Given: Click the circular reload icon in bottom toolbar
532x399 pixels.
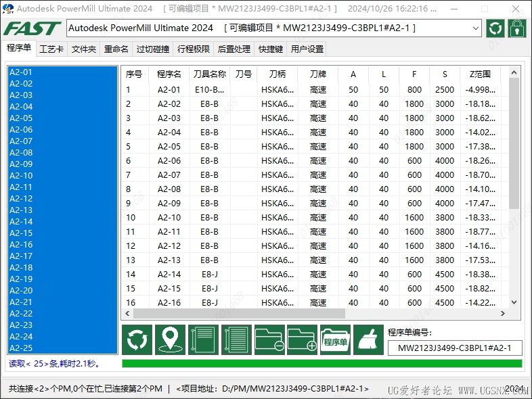Looking at the screenshot, I should pyautogui.click(x=137, y=339).
